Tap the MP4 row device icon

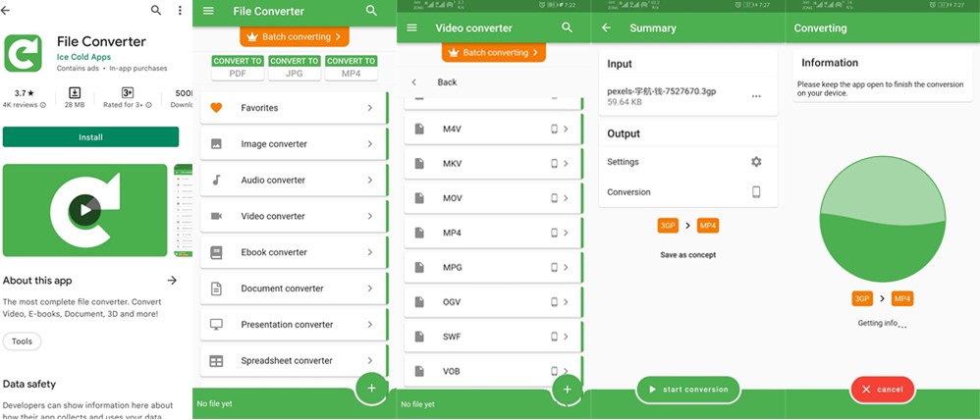[554, 234]
